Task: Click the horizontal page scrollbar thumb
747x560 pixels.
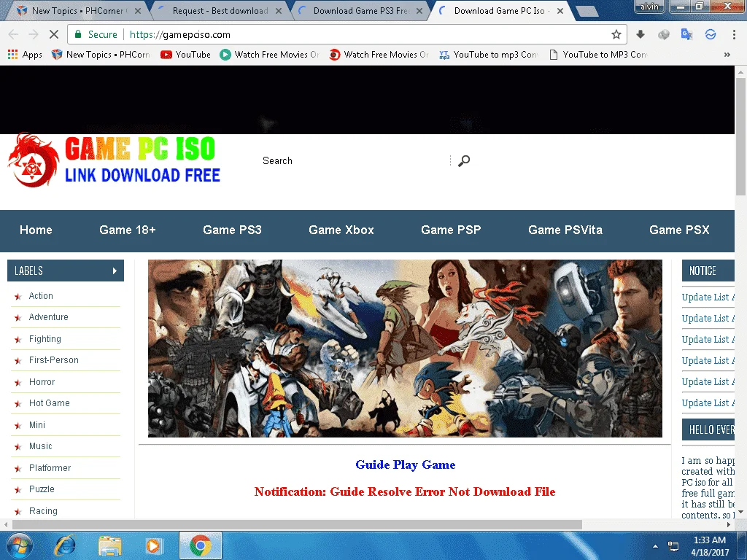Action: click(x=298, y=524)
